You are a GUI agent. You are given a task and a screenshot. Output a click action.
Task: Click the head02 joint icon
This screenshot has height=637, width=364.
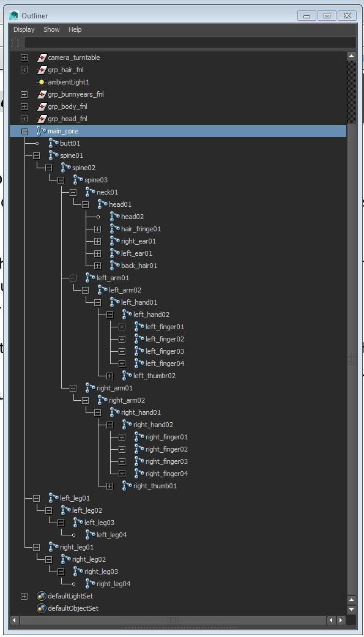pos(115,217)
